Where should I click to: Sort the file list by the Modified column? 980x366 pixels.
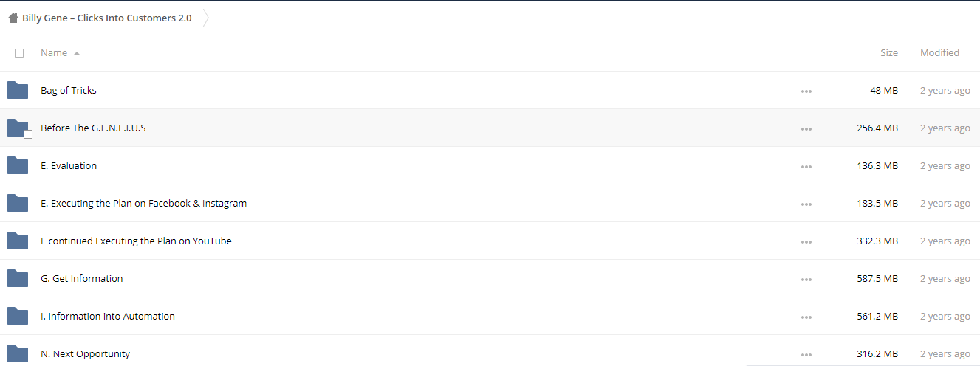[939, 52]
